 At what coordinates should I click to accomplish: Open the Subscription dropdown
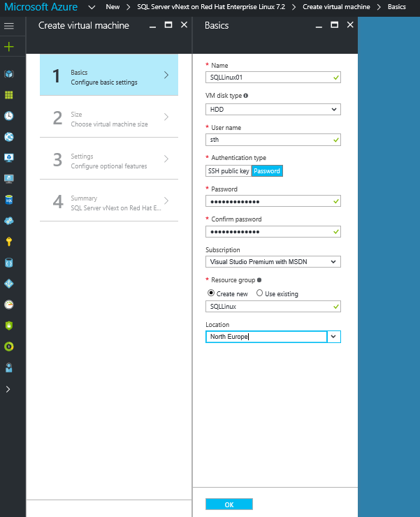coord(273,262)
